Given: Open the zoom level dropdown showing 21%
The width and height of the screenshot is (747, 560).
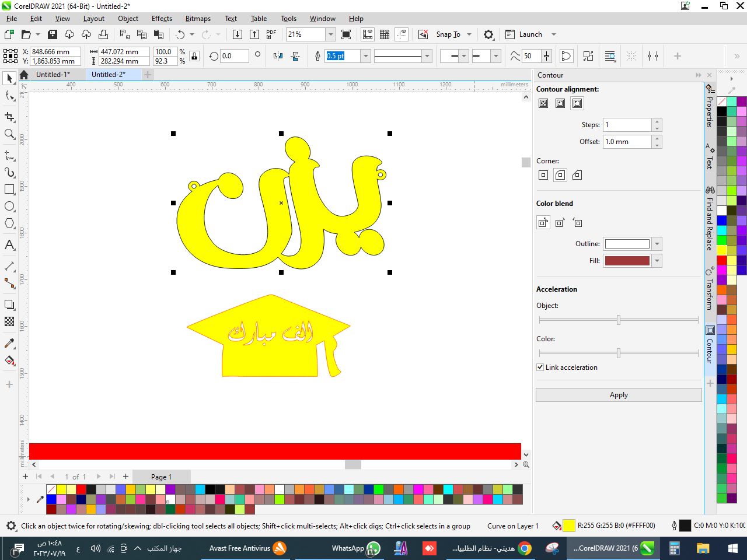Looking at the screenshot, I should click(330, 34).
